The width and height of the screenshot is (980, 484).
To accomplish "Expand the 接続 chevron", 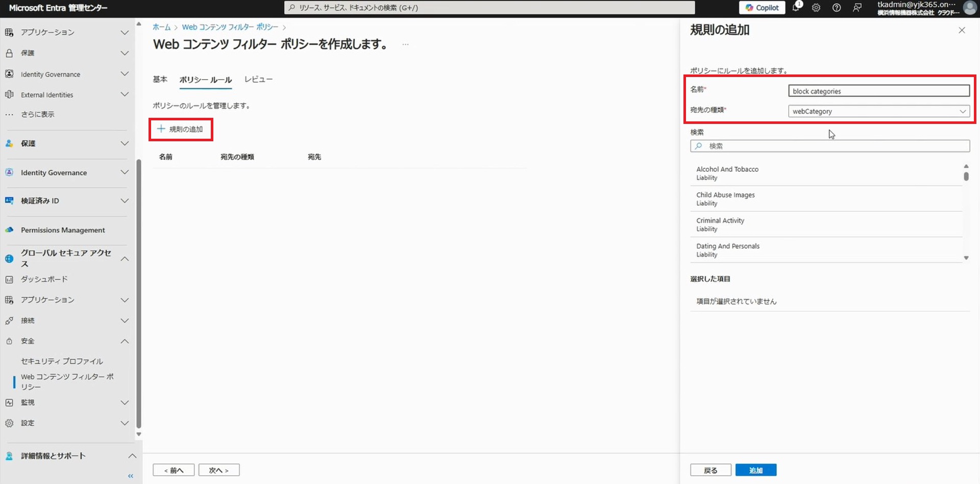I will pyautogui.click(x=125, y=321).
